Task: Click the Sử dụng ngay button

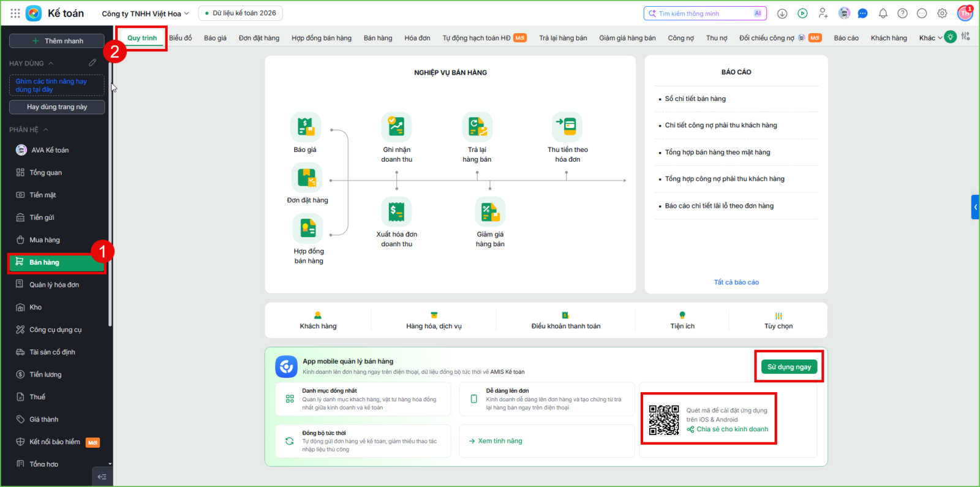Action: coord(789,367)
